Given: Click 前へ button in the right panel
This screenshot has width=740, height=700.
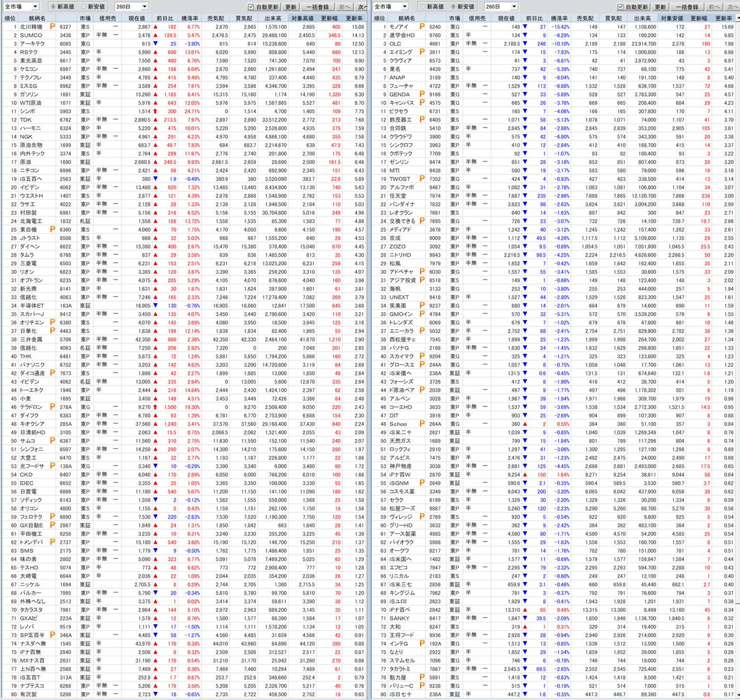Looking at the screenshot, I should click(713, 7).
